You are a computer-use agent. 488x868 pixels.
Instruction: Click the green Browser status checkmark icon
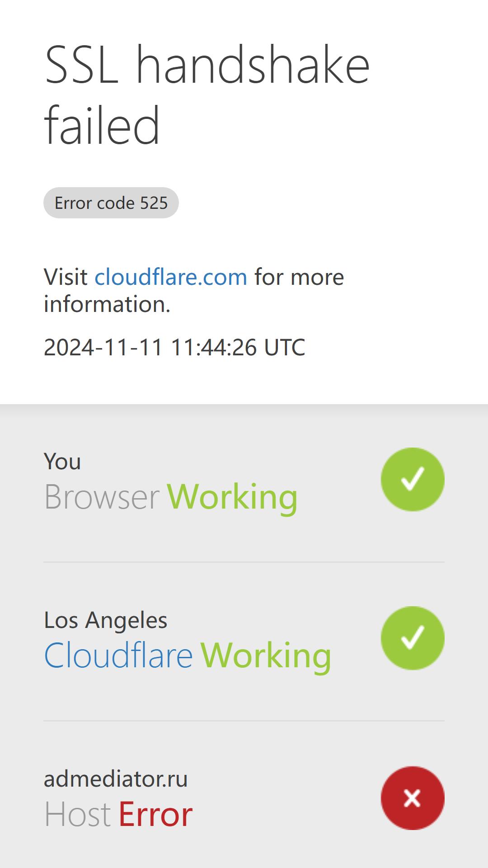(x=413, y=479)
